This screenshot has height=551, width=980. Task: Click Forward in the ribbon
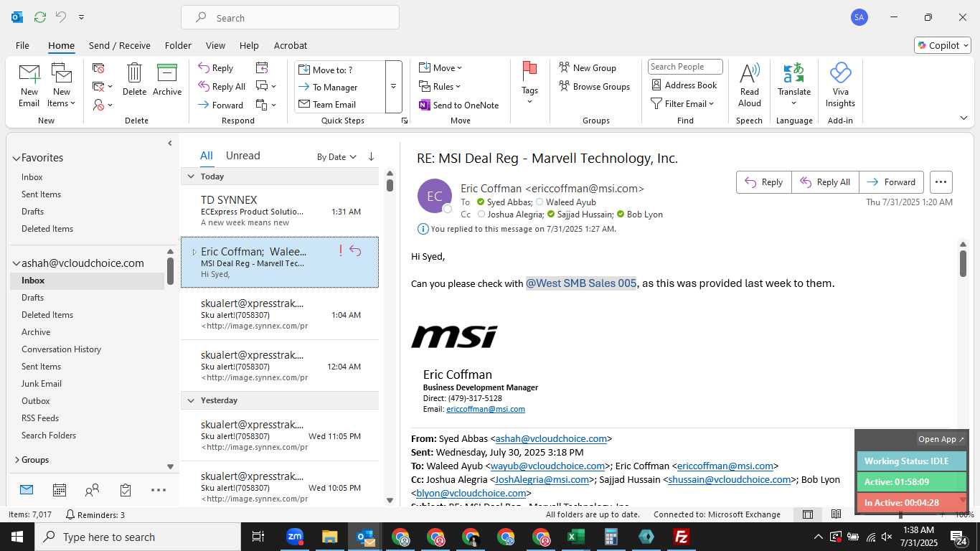pos(221,105)
